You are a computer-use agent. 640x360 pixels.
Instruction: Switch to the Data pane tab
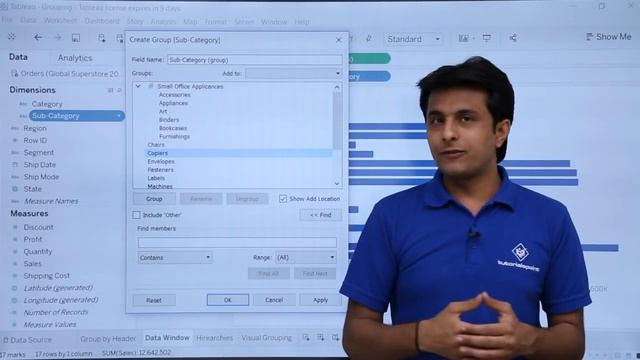[x=18, y=57]
